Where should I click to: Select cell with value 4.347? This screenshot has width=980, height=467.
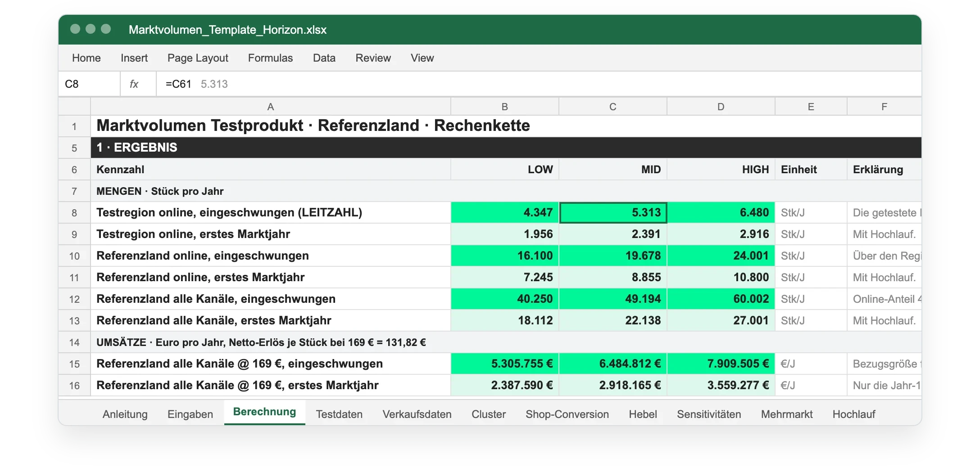point(504,213)
